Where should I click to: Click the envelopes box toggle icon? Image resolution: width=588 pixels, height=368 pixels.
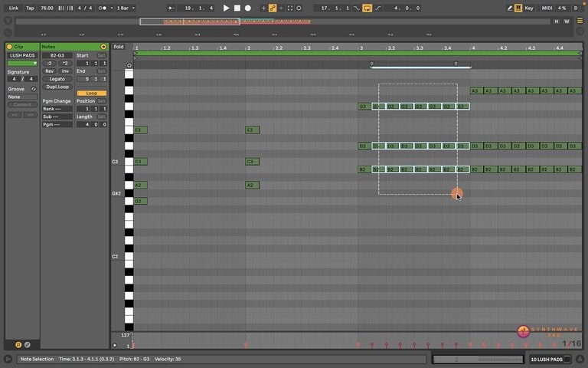click(28, 344)
